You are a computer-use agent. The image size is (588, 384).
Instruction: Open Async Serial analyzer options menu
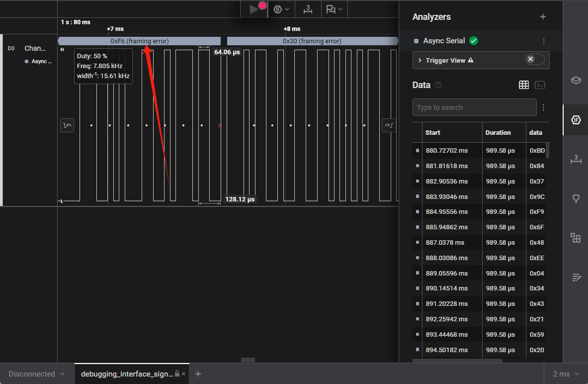(x=544, y=41)
